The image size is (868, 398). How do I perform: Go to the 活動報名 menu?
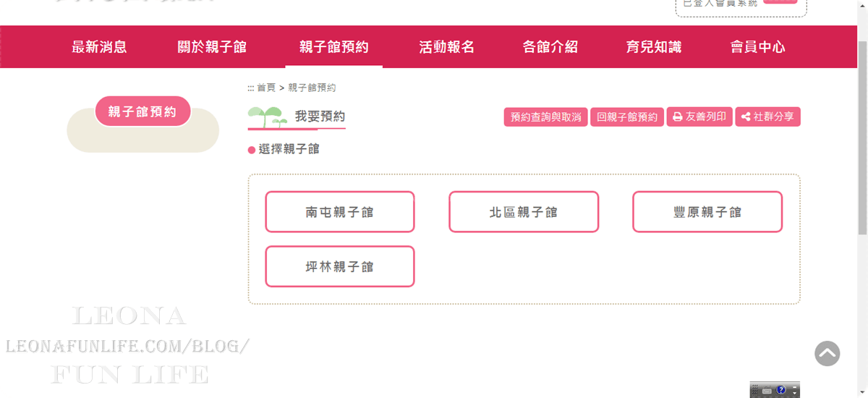446,47
